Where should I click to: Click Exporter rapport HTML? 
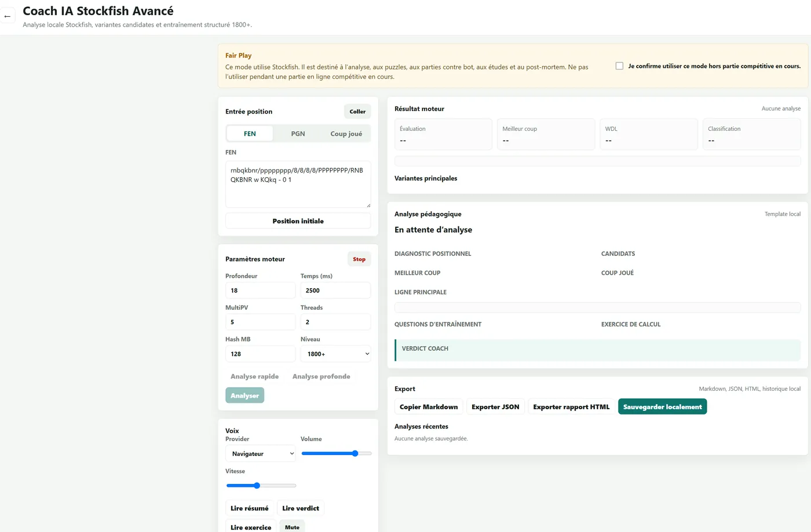pos(571,407)
